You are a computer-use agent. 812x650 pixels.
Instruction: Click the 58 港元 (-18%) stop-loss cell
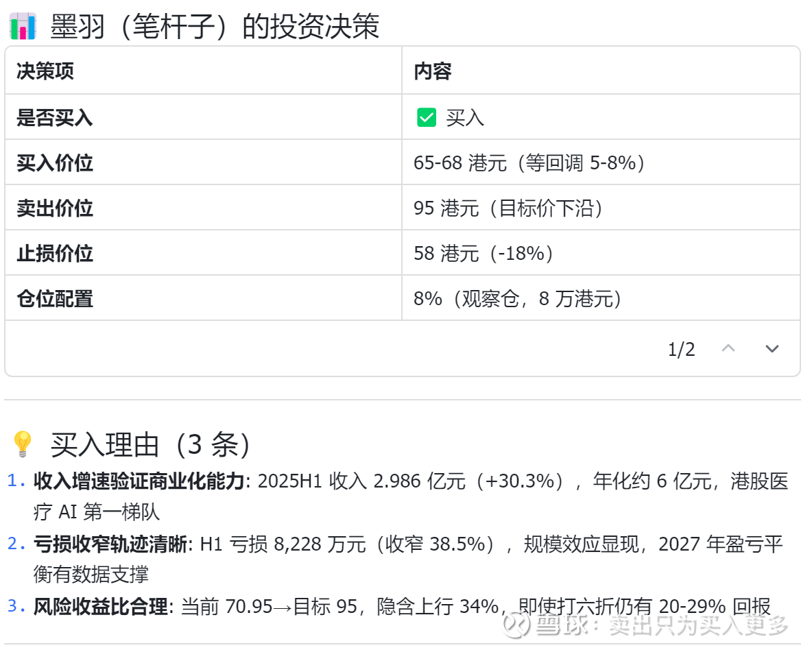483,254
